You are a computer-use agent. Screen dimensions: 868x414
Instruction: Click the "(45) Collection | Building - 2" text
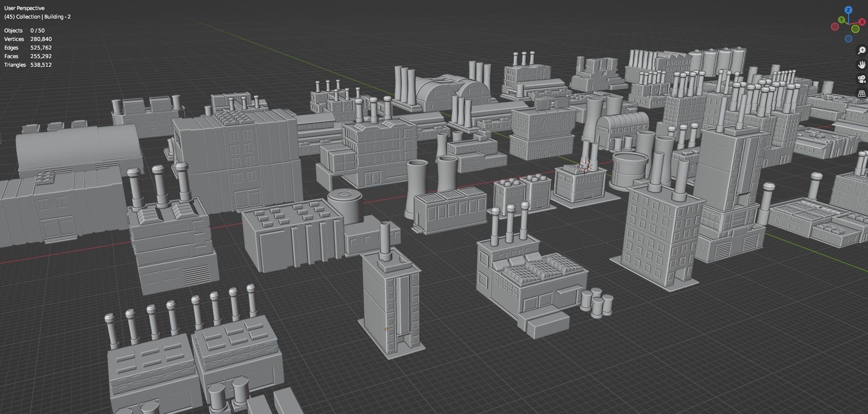[38, 17]
